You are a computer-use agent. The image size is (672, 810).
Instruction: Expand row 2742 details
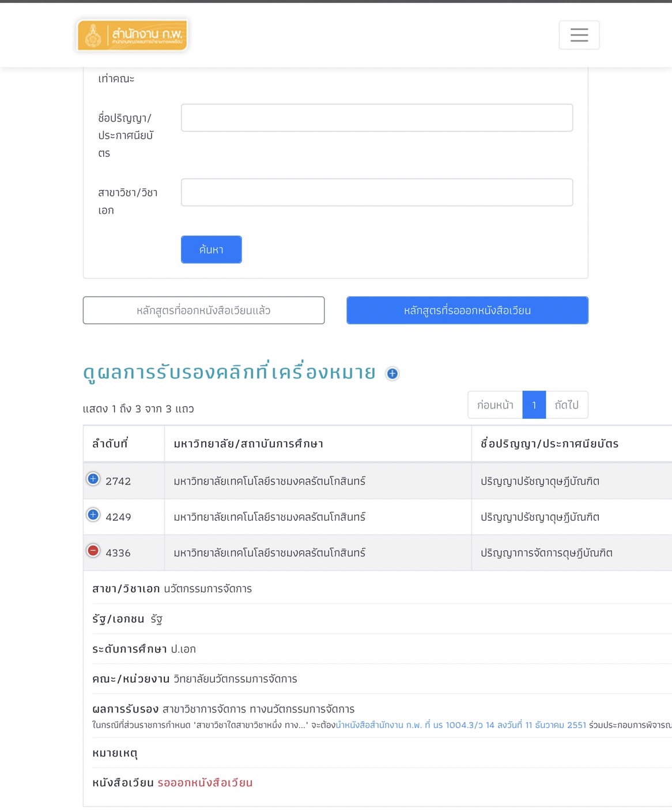click(x=93, y=479)
